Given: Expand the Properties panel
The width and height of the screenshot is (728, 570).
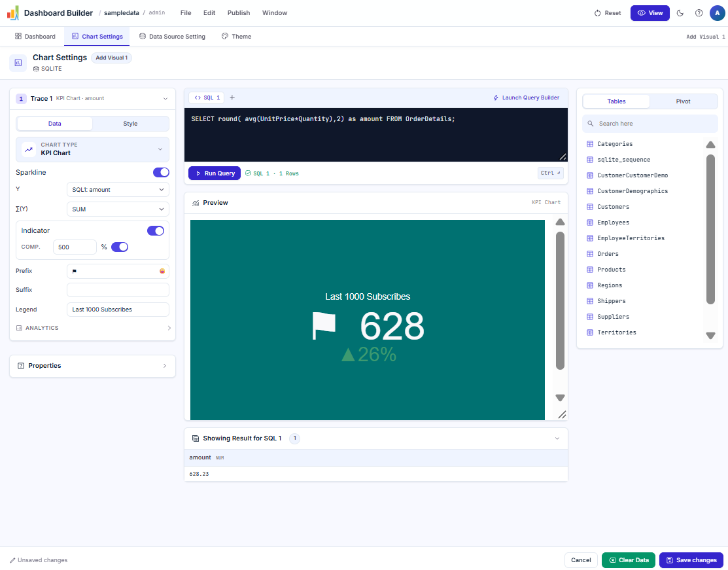Looking at the screenshot, I should pos(92,366).
